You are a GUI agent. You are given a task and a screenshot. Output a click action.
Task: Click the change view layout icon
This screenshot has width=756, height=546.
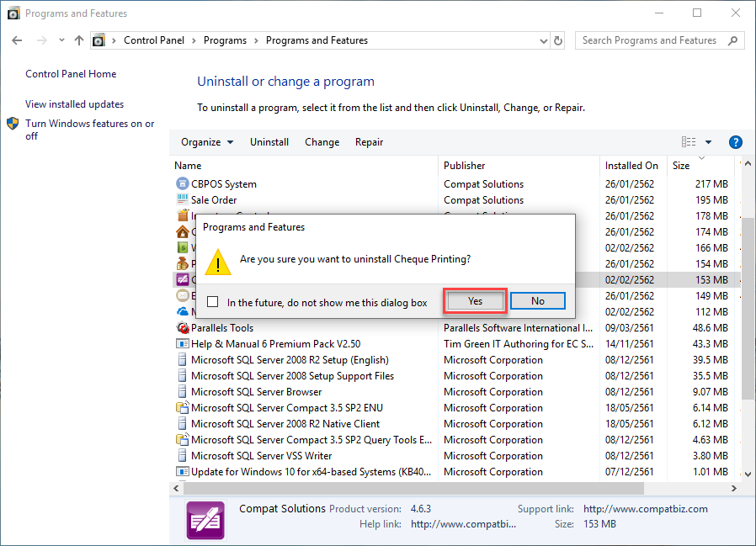pyautogui.click(x=689, y=141)
